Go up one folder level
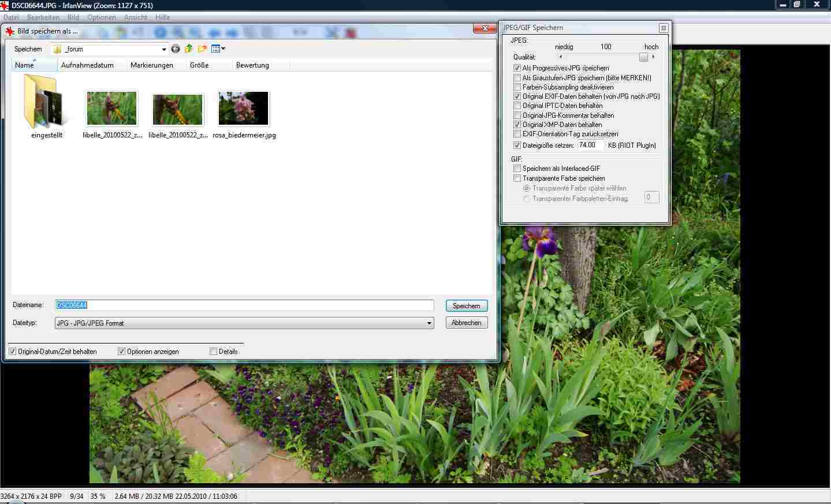Screen dimensions: 831x504 (x=189, y=49)
